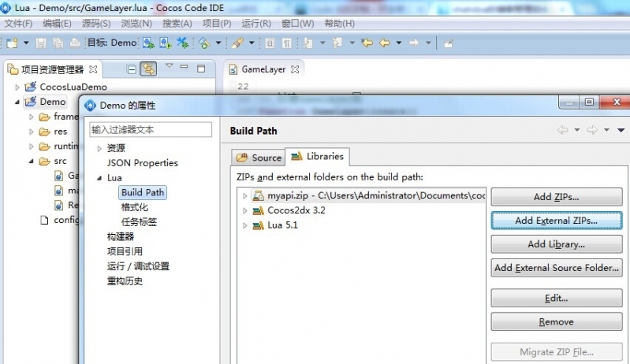
Task: Open the 窗口(W) menu
Action: coord(298,24)
